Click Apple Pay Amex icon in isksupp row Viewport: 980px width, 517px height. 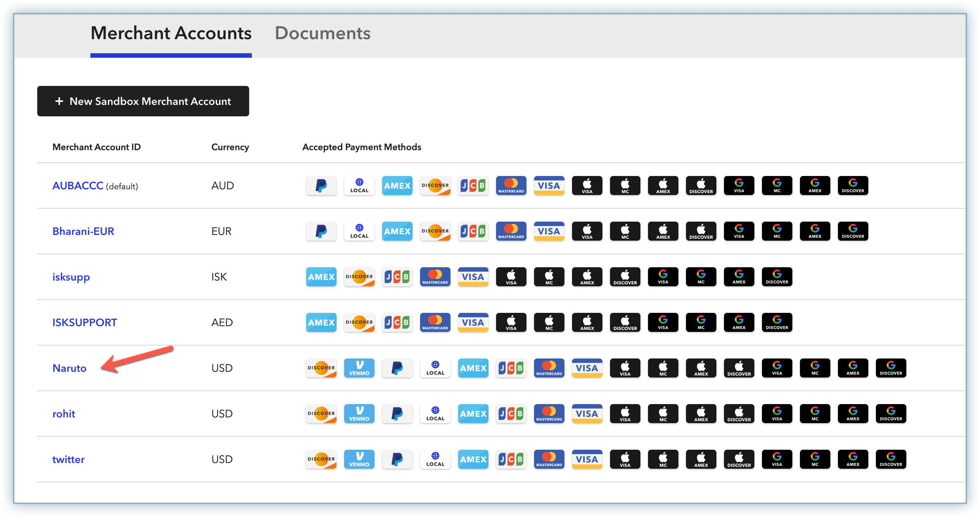pos(586,277)
